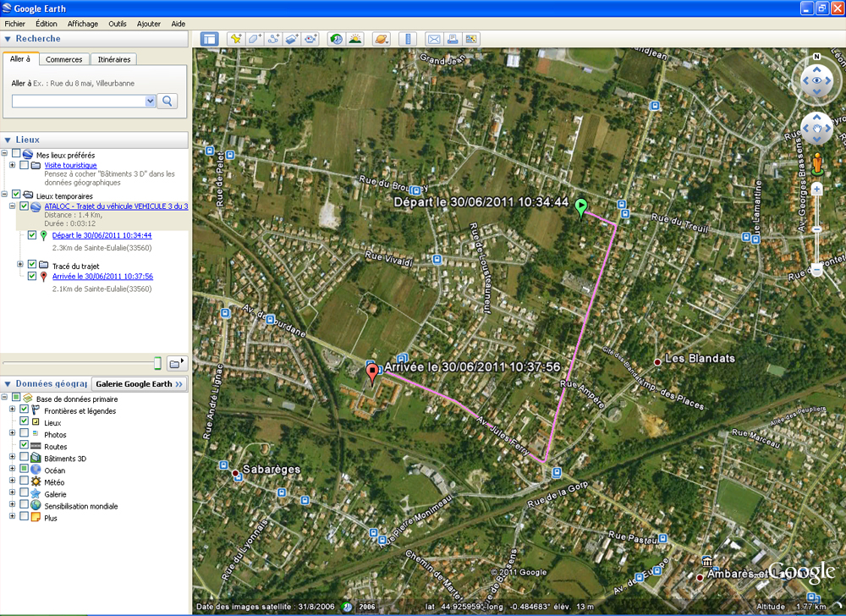This screenshot has height=616, width=846.
Task: Click the look-around eye compass control
Action: click(x=816, y=80)
